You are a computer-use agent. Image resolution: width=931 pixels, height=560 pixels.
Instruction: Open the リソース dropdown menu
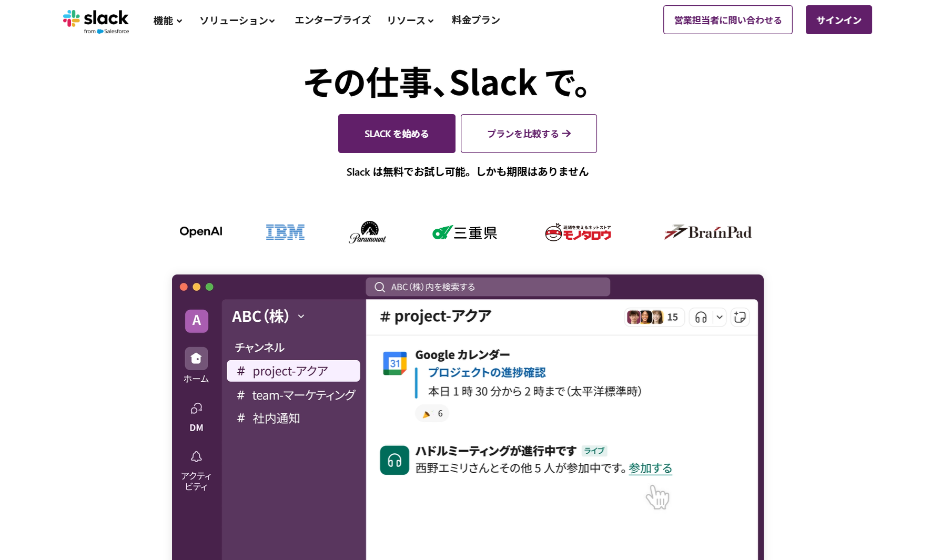(410, 21)
